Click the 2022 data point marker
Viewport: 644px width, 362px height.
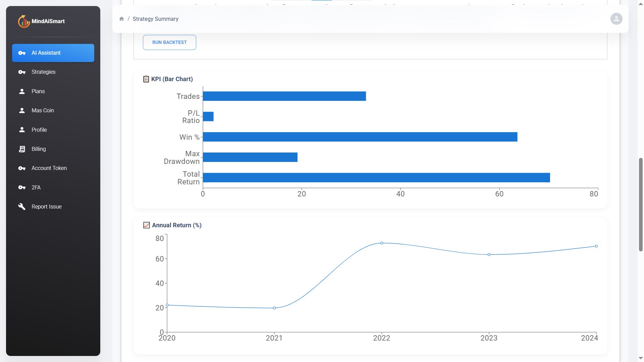pyautogui.click(x=381, y=243)
